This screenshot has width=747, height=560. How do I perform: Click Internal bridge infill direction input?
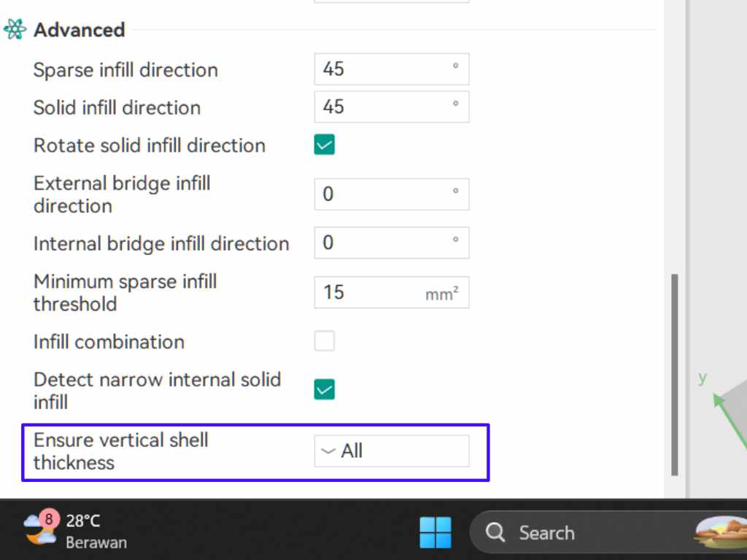click(383, 243)
